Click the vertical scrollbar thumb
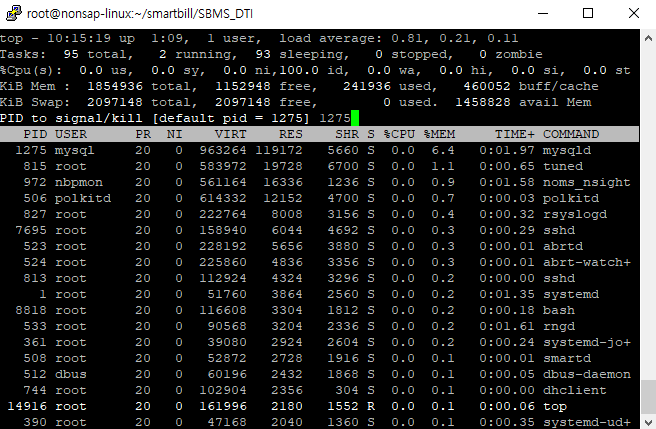 tap(648, 396)
